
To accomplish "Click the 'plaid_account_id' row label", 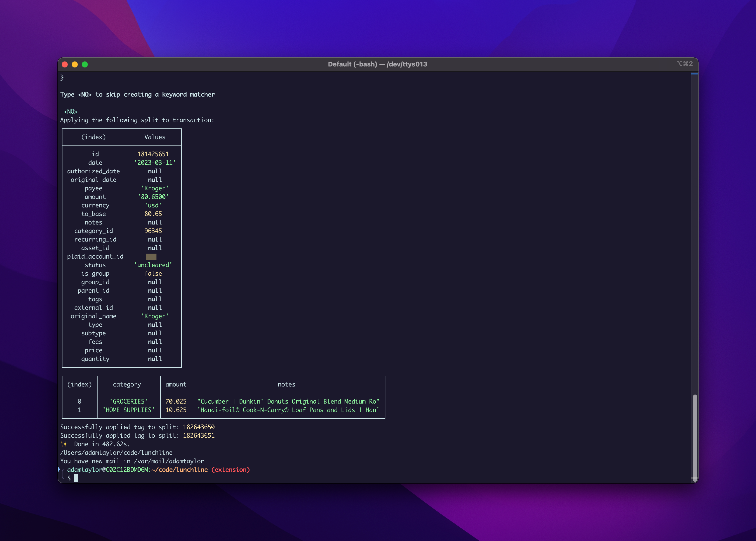I will (x=95, y=256).
